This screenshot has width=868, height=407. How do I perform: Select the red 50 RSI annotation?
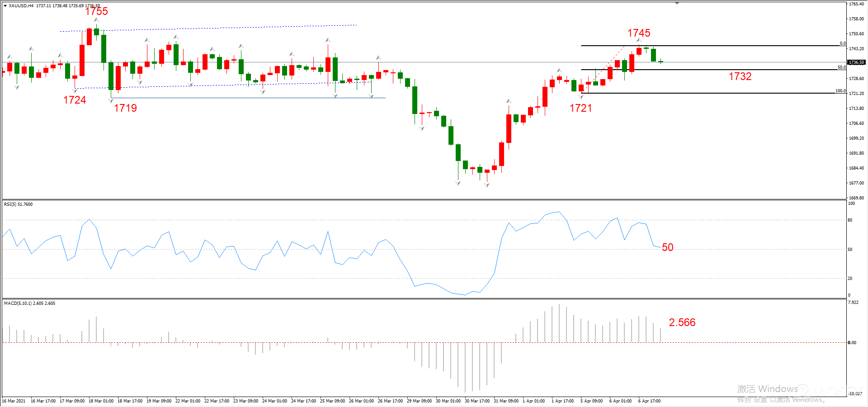click(x=667, y=247)
